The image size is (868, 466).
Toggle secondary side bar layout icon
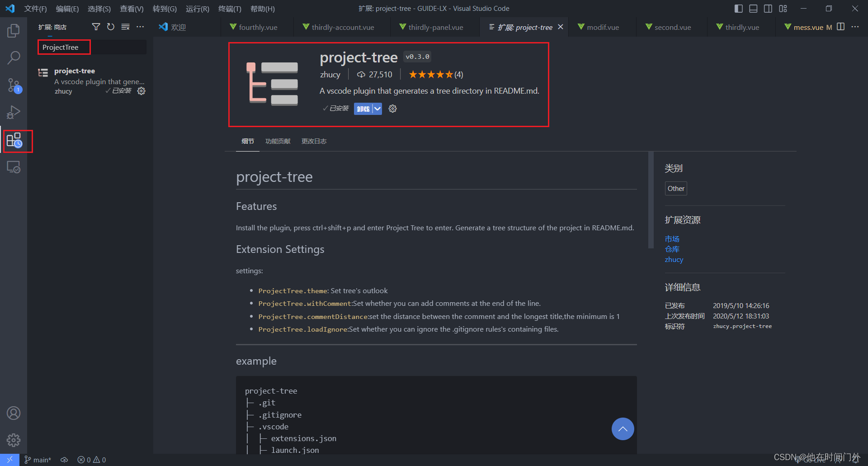pos(768,8)
